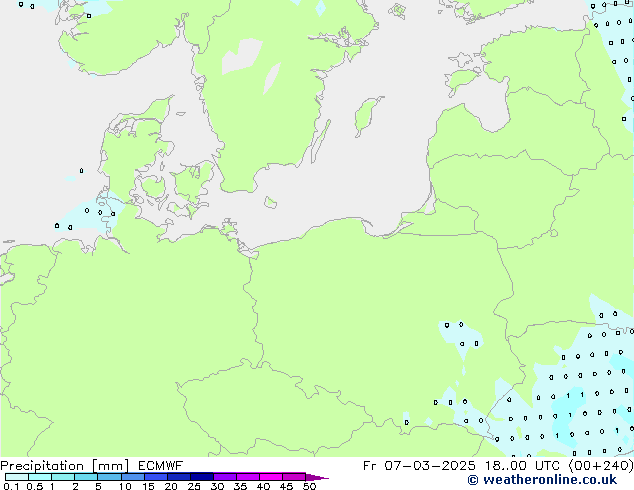Viewport: 634px width, 490px height.
Task: Click the 'ECMWF' model label
Action: [x=161, y=466]
